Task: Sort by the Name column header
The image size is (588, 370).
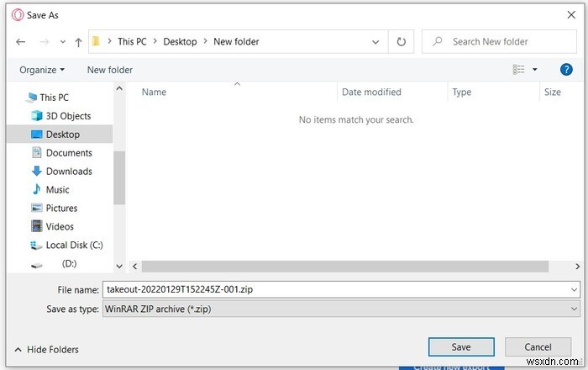Action: (154, 92)
